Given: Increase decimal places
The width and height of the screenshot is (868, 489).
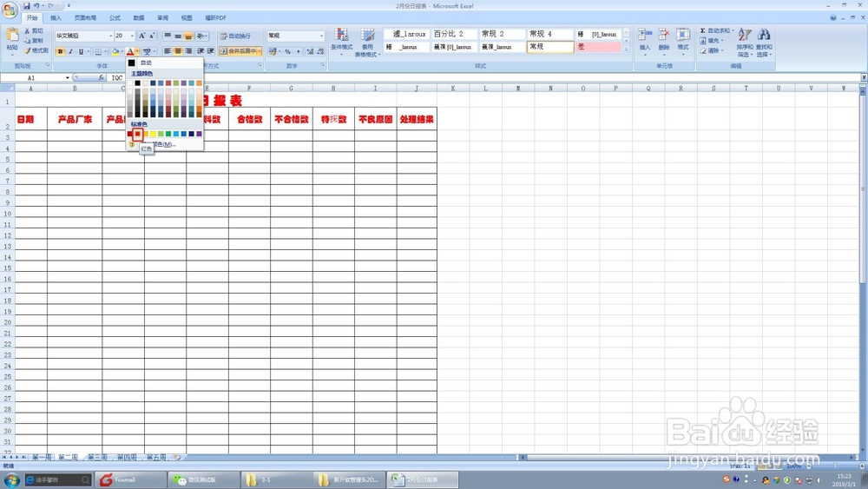Looking at the screenshot, I should tap(310, 51).
